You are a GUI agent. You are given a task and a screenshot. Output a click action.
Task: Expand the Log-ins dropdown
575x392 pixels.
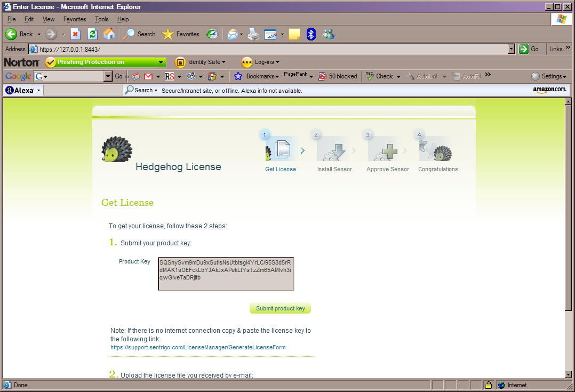(x=277, y=62)
